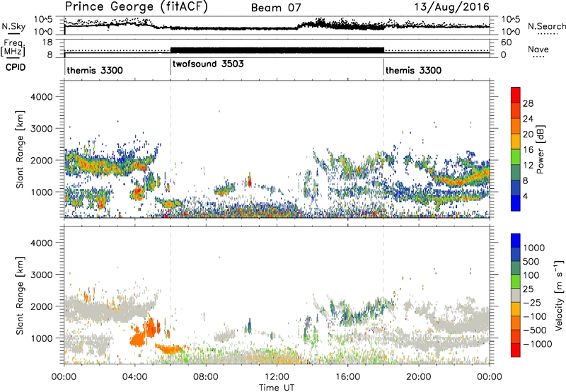Pick the bright blue top velocity colorbar swatch
This screenshot has width=566, height=392.
click(516, 241)
